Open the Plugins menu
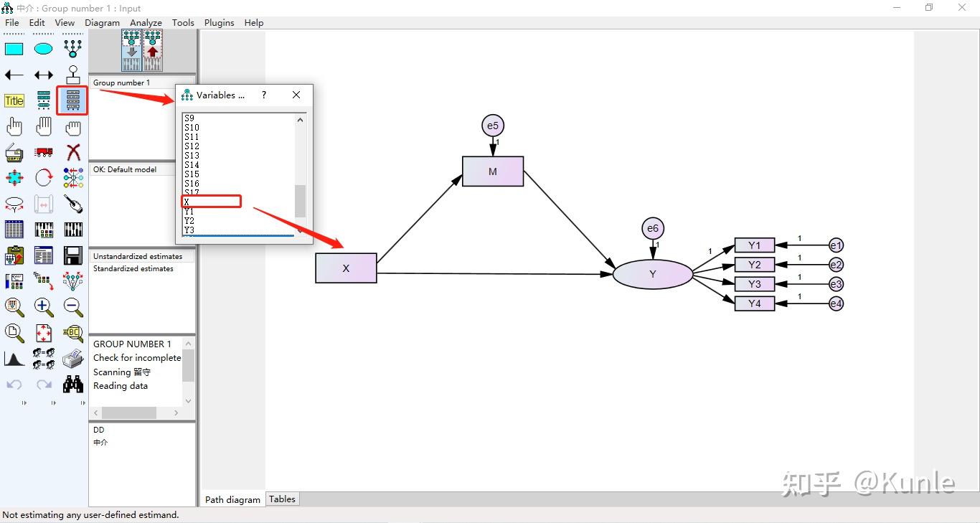 (x=220, y=22)
